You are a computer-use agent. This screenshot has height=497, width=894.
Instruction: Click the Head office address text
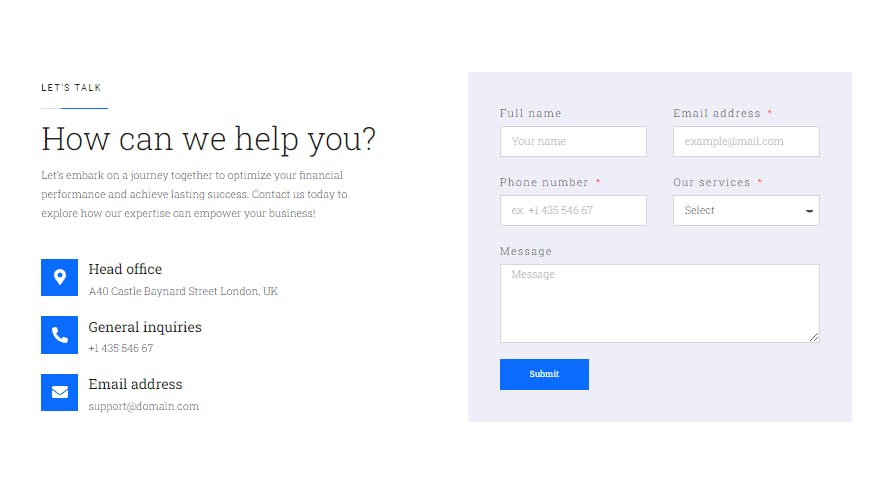183,291
